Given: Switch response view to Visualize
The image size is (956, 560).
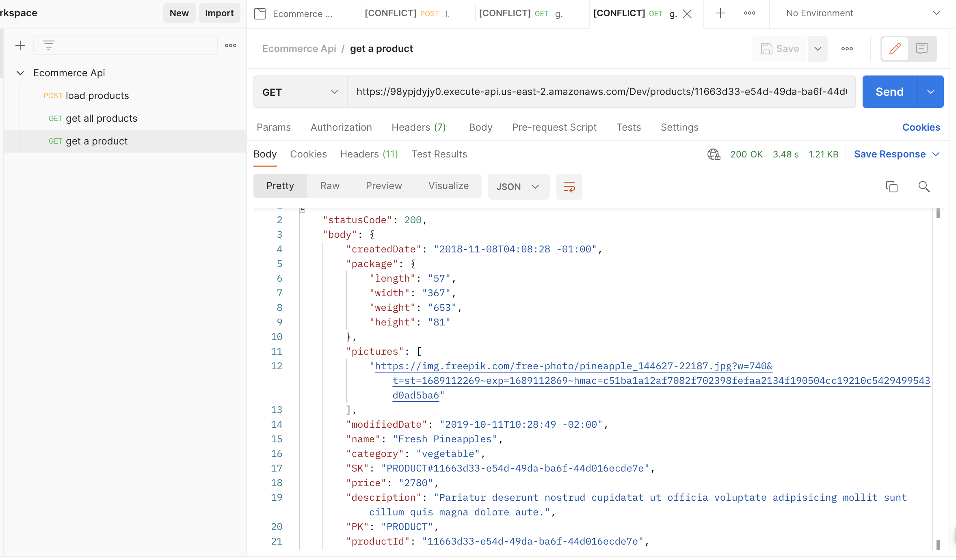Looking at the screenshot, I should tap(448, 186).
